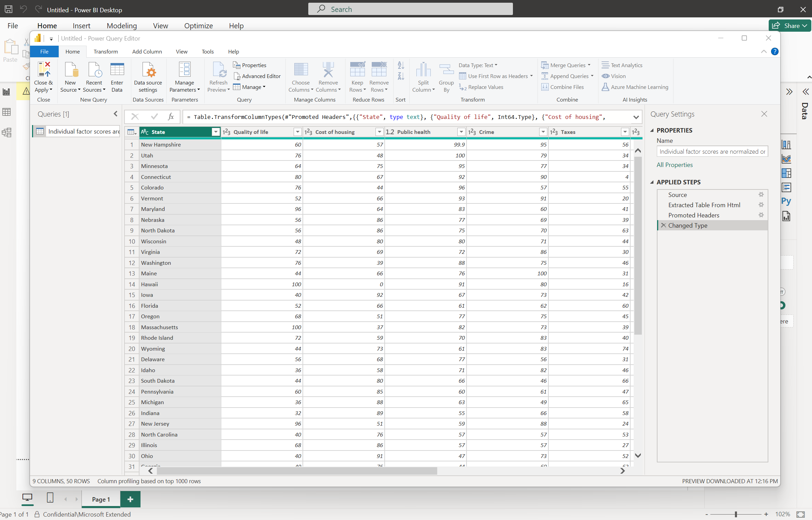Click the Append Queries button
The width and height of the screenshot is (812, 520).
(567, 76)
